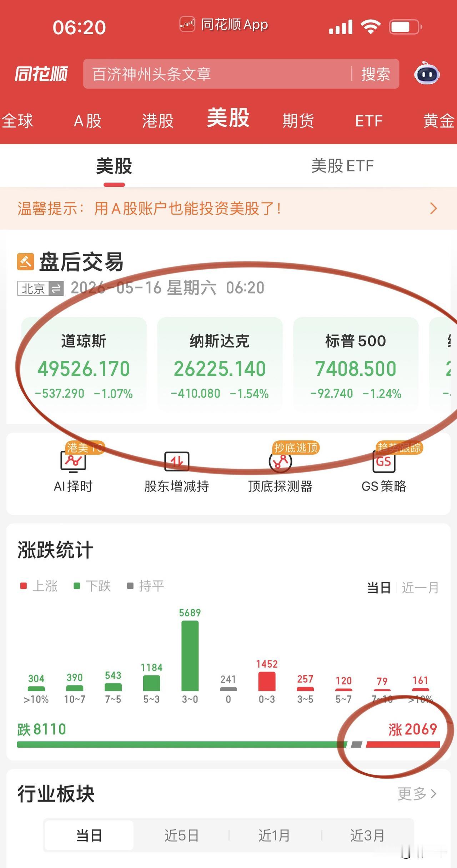The height and width of the screenshot is (868, 457).
Task: Expand the 温馨提示 banner arrow
Action: [433, 208]
